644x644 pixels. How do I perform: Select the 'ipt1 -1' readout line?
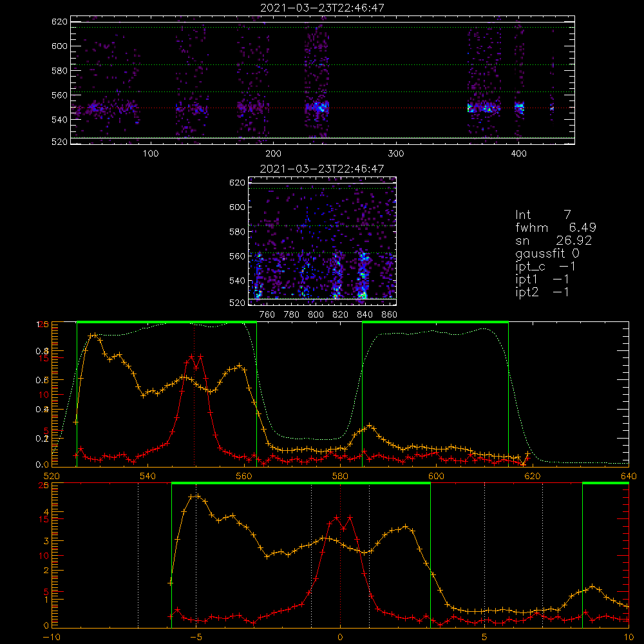pyautogui.click(x=542, y=279)
